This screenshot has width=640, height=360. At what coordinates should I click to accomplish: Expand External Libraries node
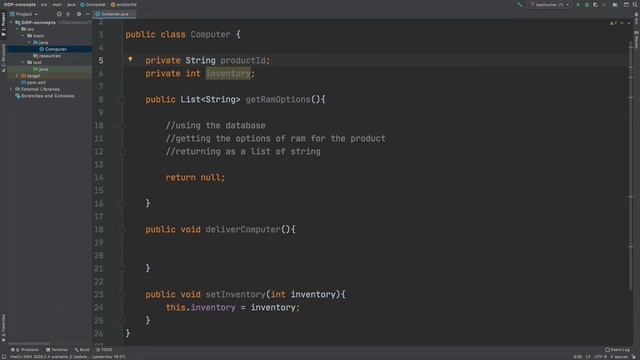[x=11, y=89]
